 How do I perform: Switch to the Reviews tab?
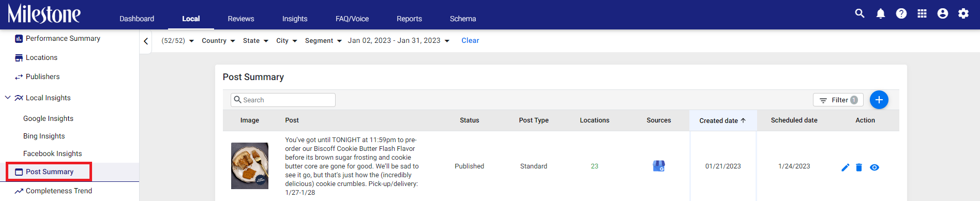241,19
